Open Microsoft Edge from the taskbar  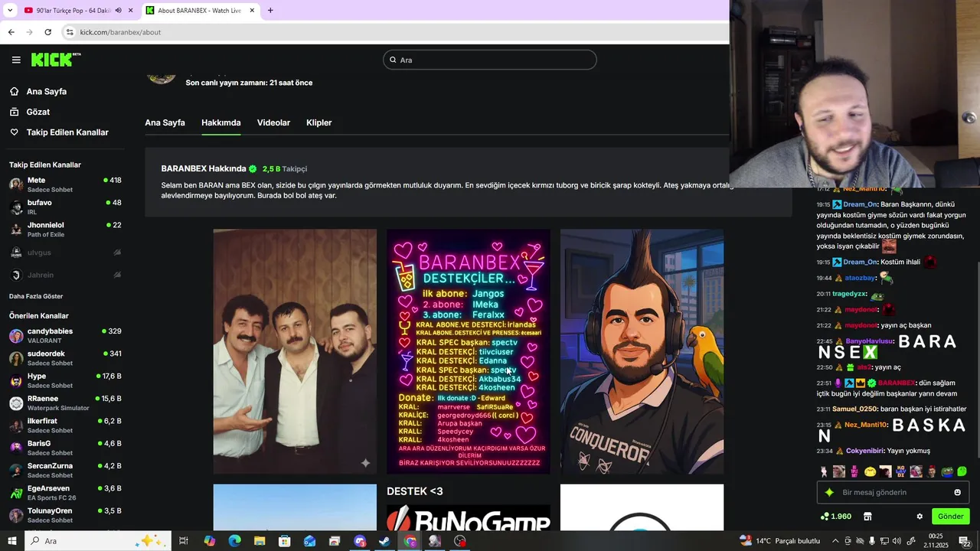pos(234,541)
